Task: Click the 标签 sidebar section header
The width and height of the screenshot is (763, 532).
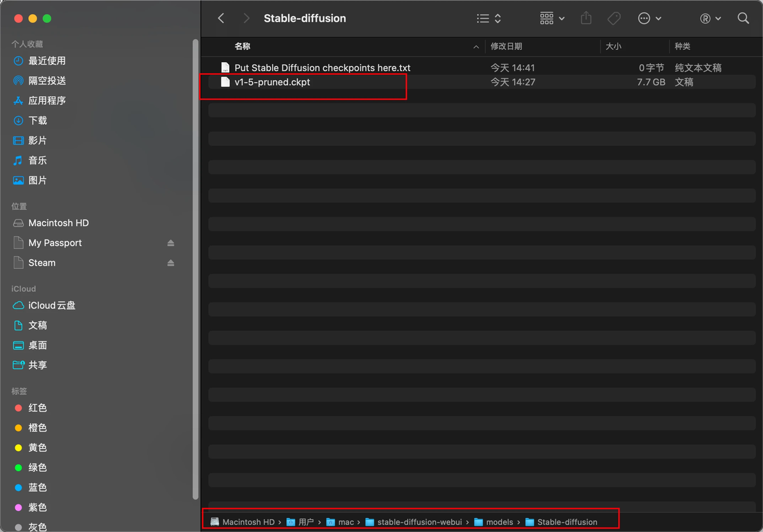Action: (x=19, y=391)
